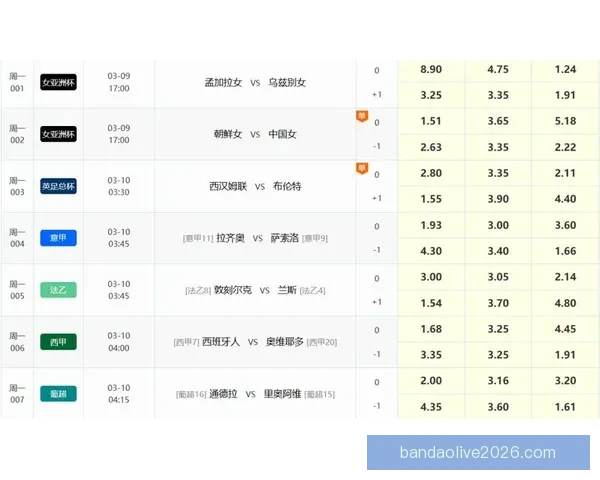Open the 葡超 league tag
The image size is (600, 480).
58,393
